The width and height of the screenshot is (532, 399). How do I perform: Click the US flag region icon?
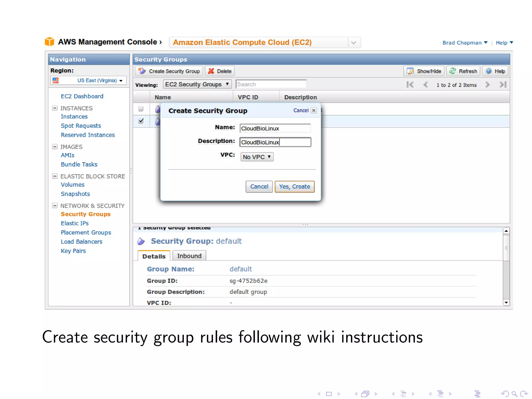click(x=56, y=81)
